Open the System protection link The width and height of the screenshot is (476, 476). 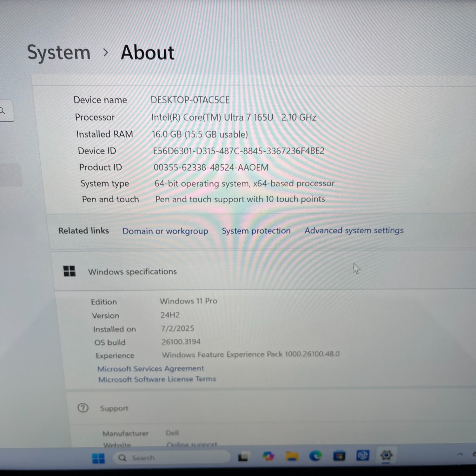coord(256,231)
